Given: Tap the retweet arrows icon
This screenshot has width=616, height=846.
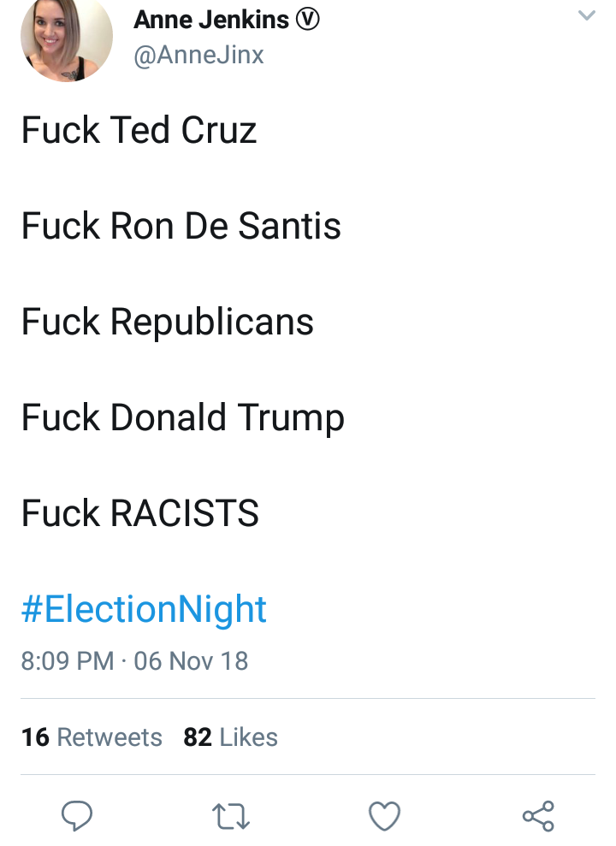Looking at the screenshot, I should coord(231,816).
